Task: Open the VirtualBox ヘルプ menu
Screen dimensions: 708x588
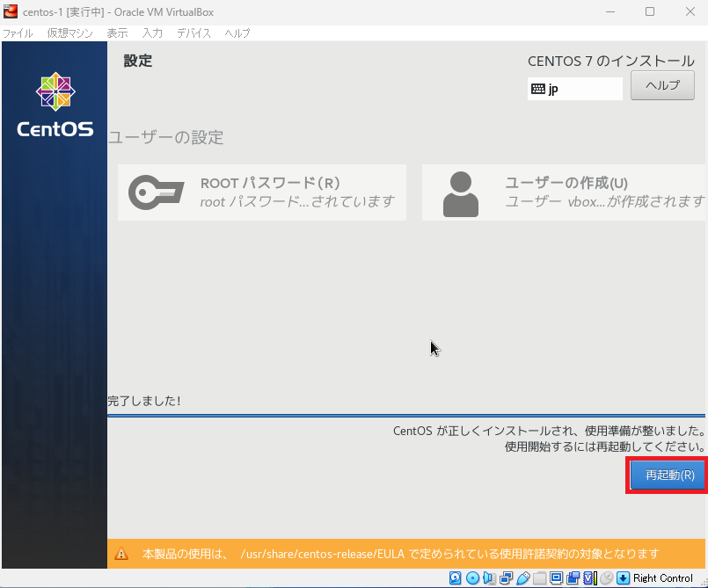Action: [x=237, y=33]
